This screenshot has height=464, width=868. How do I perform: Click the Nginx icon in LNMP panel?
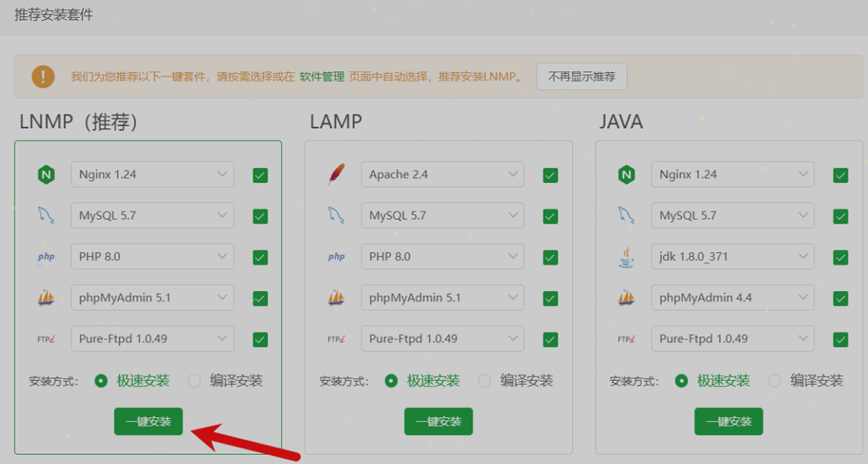pos(46,175)
